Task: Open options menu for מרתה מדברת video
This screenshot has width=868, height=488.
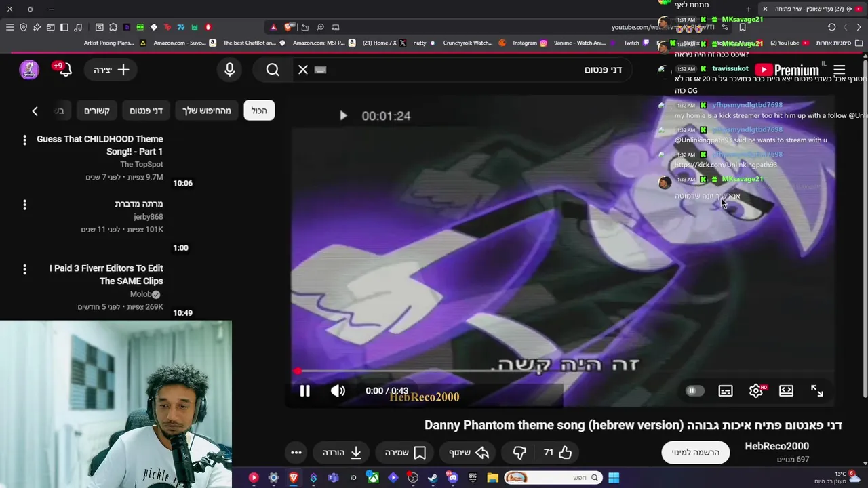Action: (x=24, y=204)
